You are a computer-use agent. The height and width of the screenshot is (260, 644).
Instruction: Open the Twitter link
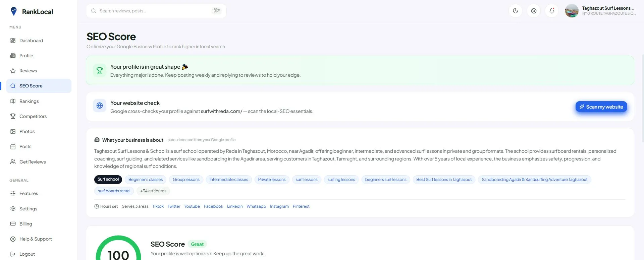coord(174,206)
